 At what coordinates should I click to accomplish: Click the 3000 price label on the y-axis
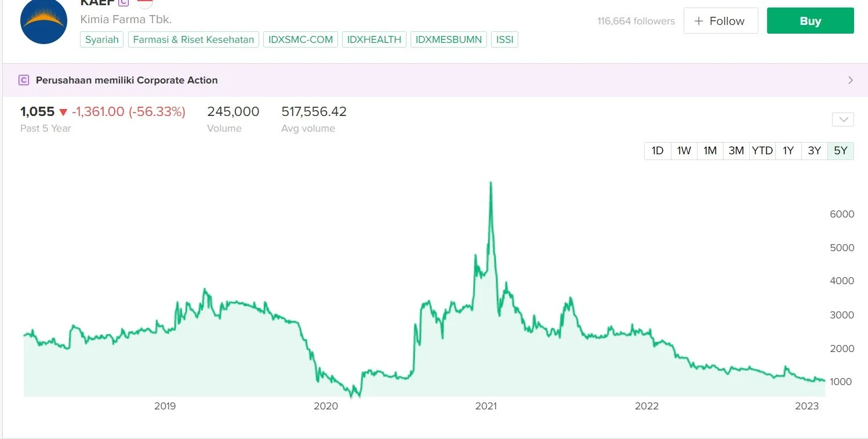pyautogui.click(x=842, y=315)
